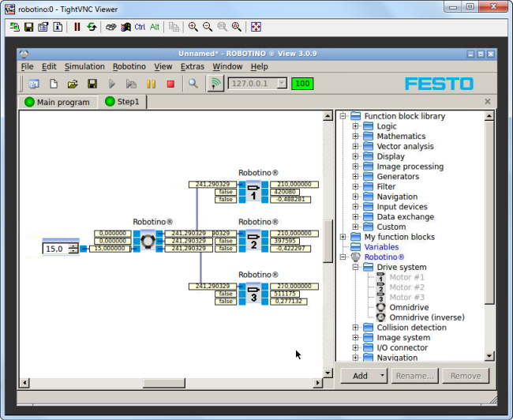The width and height of the screenshot is (513, 420).
Task: Select Omnidrive in the library tree
Action: (x=409, y=307)
